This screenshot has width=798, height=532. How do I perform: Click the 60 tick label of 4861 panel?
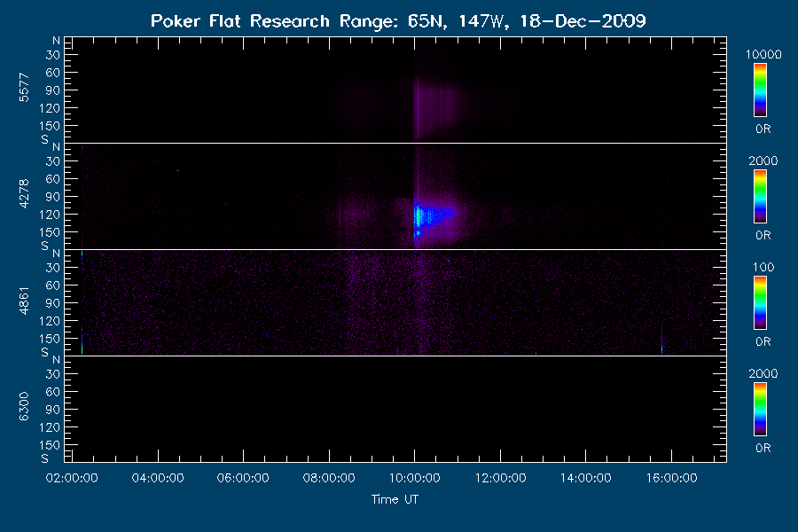53,286
